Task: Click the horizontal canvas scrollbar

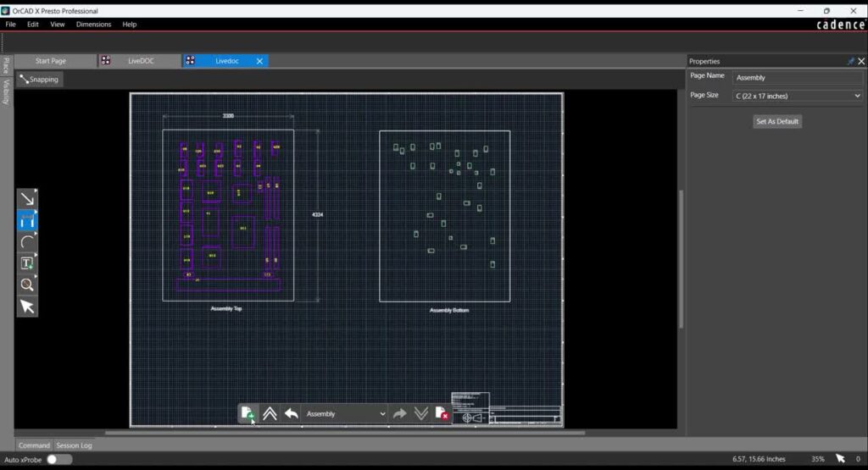Action: pyautogui.click(x=344, y=433)
